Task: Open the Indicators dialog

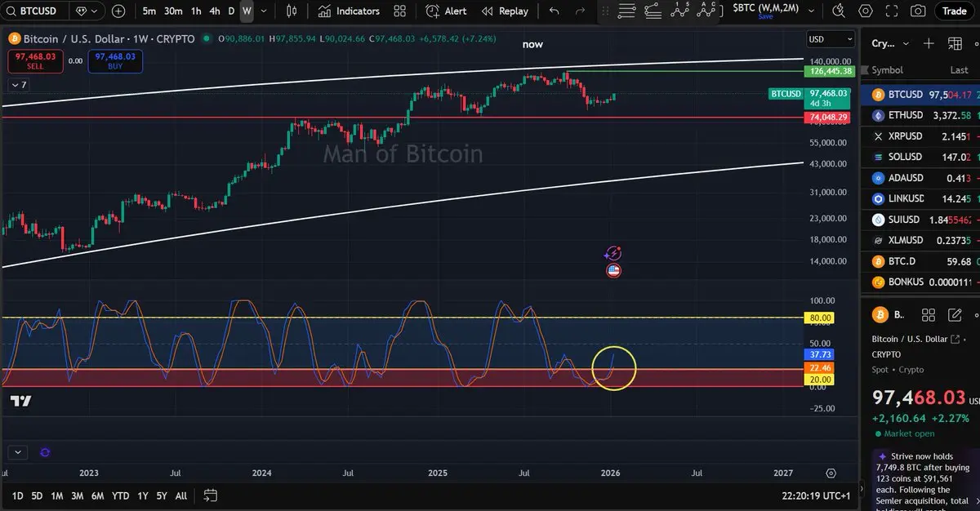Action: (x=349, y=11)
